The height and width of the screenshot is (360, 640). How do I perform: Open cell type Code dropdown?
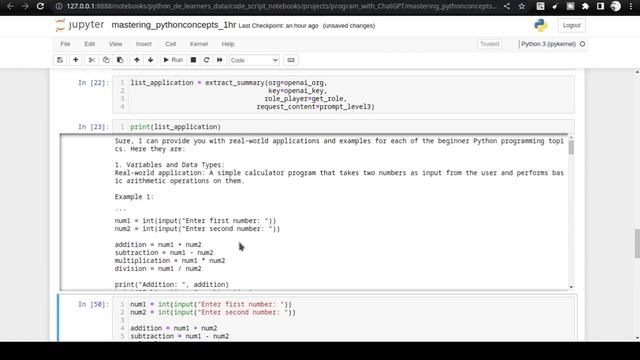[x=254, y=60]
